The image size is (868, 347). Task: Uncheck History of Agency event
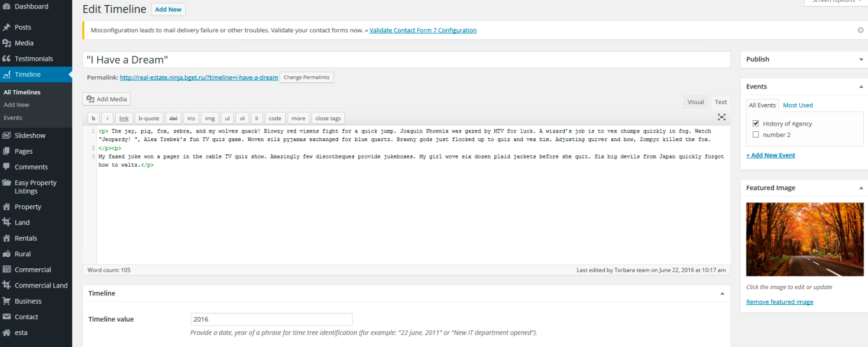(756, 124)
